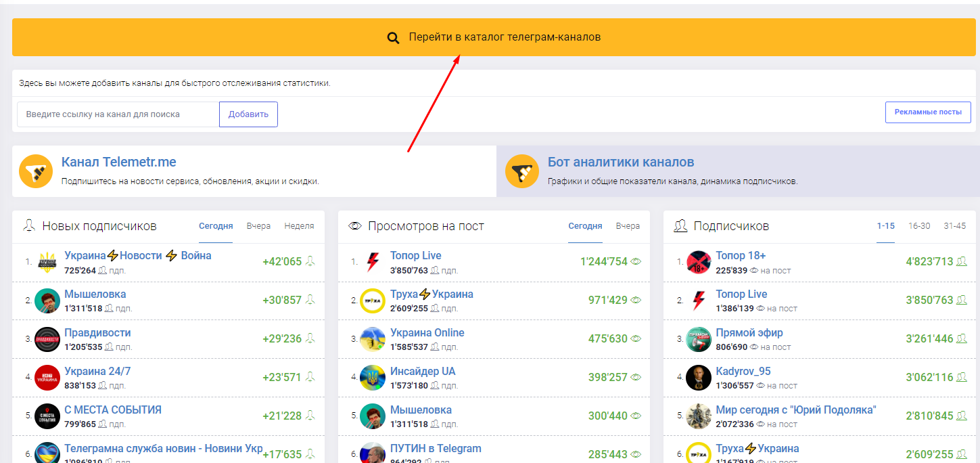980x463 pixels.
Task: Open Украина Online channel name link
Action: coord(427,332)
